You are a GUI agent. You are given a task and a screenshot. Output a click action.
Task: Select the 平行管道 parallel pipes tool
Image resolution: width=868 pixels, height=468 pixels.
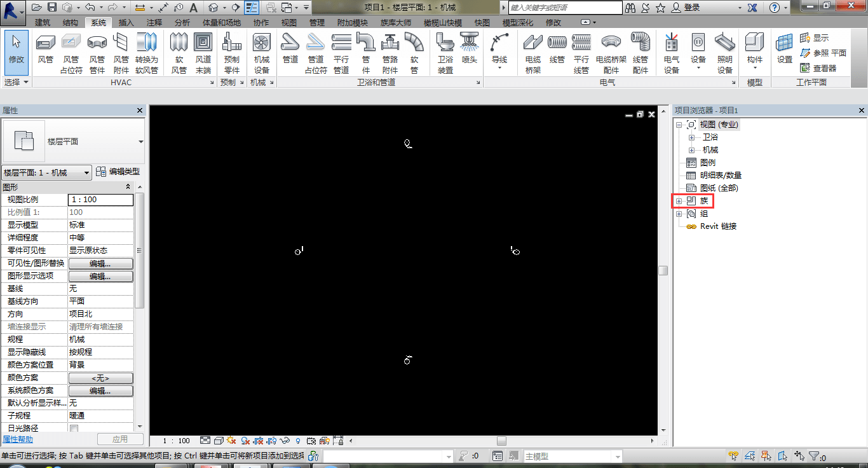pos(341,53)
